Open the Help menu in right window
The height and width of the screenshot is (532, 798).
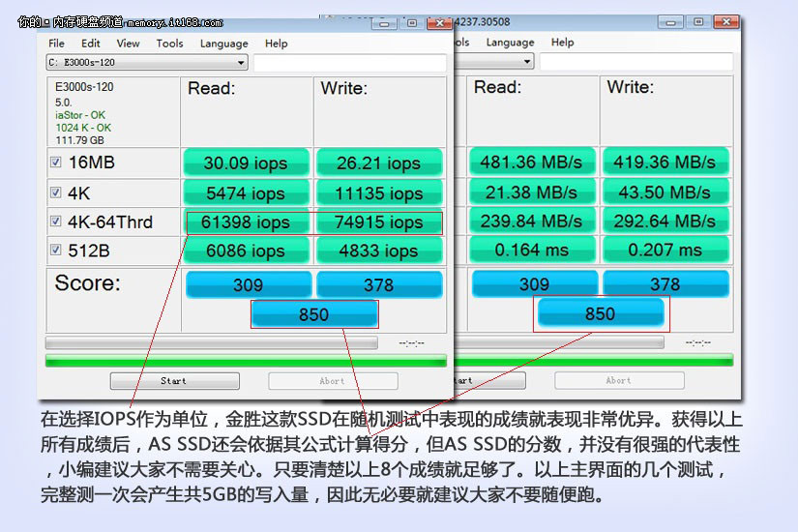[x=562, y=43]
